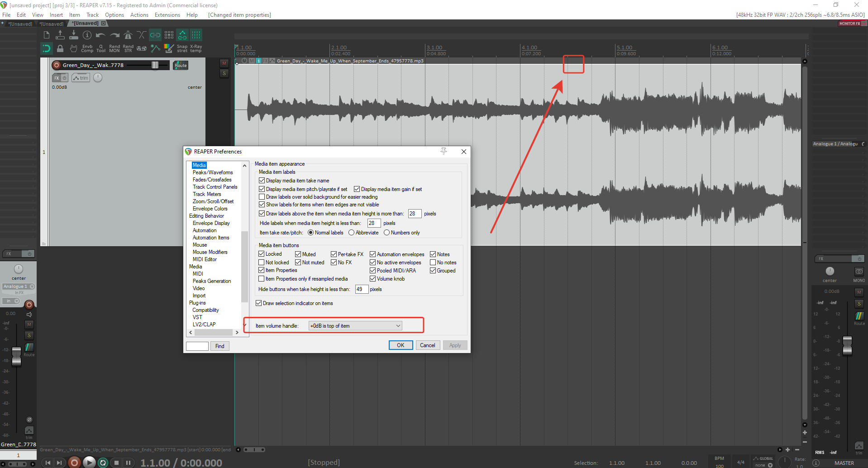Open the Extensions menu
Image resolution: width=868 pixels, height=468 pixels.
coord(167,15)
